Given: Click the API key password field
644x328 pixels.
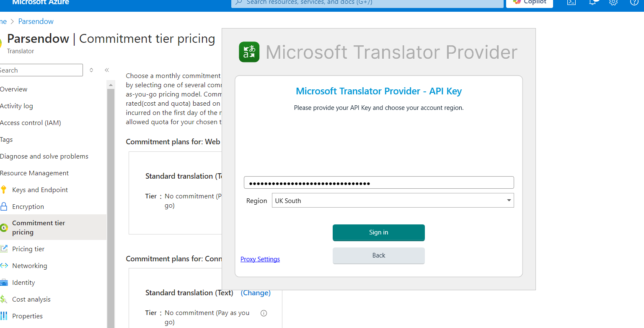Looking at the screenshot, I should tap(379, 183).
